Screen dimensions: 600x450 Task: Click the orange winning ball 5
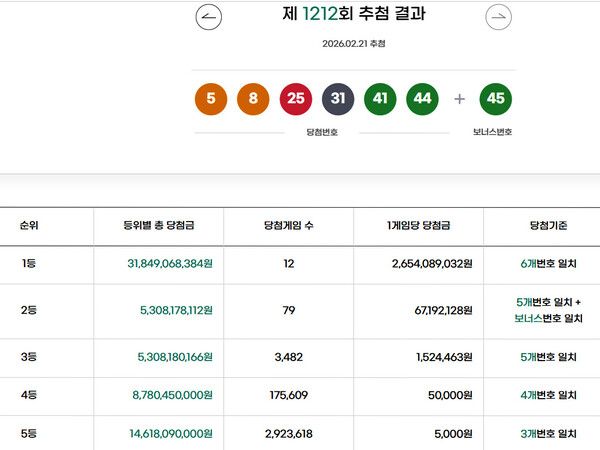[211, 99]
